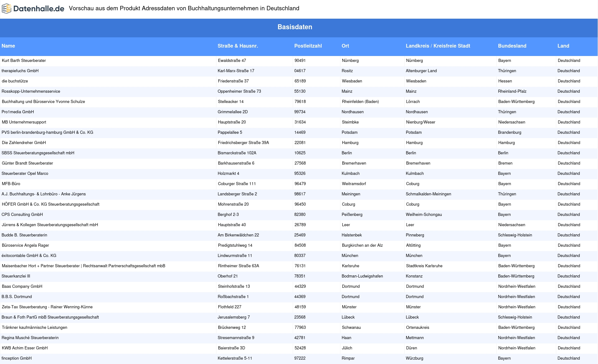The width and height of the screenshot is (598, 364).
Task: Select address Karl-Marx-Straße 17
Action: click(x=236, y=71)
